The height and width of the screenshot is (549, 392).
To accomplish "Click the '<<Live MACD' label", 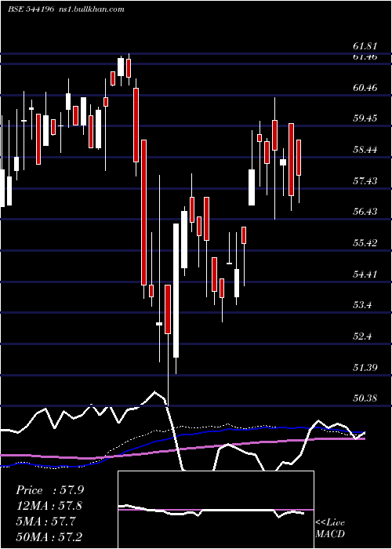I will tap(330, 528).
